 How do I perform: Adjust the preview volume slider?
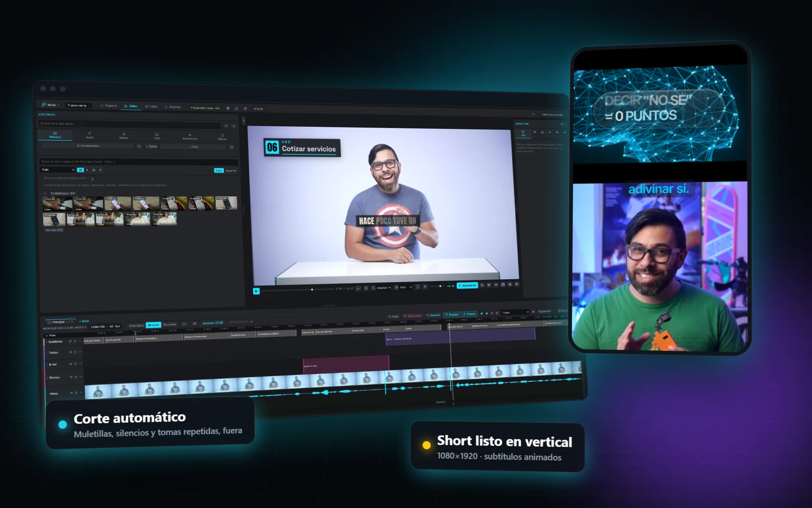[x=437, y=286]
